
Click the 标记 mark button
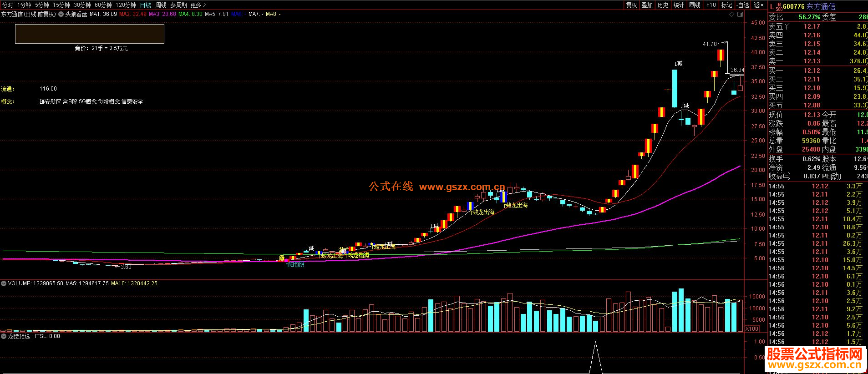pos(726,5)
